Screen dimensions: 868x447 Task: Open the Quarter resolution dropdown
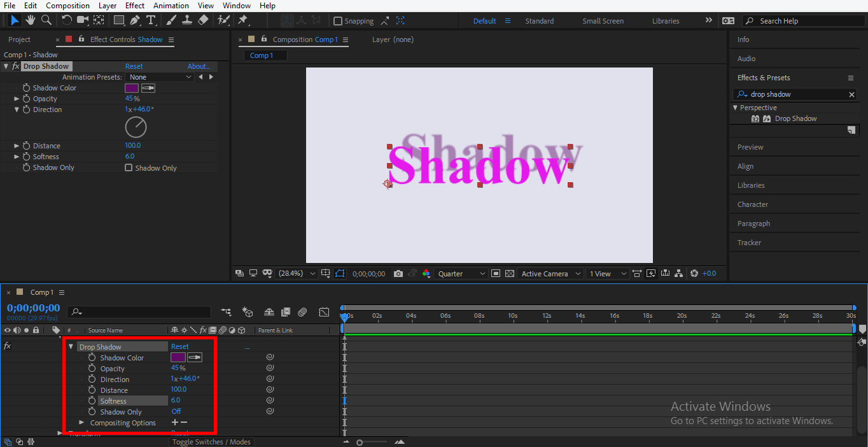click(459, 273)
